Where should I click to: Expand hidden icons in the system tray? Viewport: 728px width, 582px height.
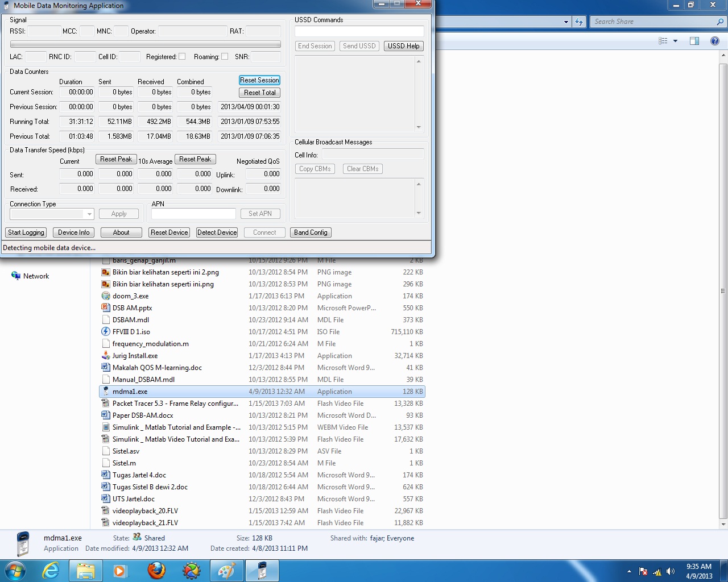[x=628, y=571]
